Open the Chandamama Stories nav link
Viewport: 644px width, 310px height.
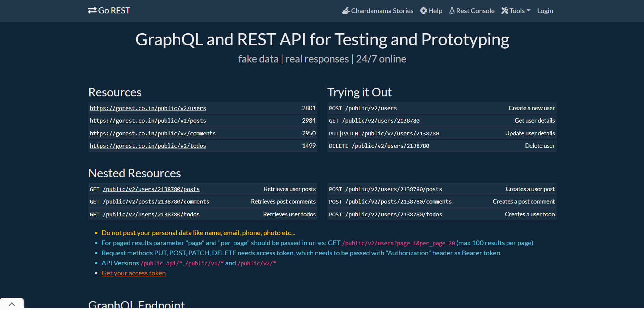tap(382, 11)
